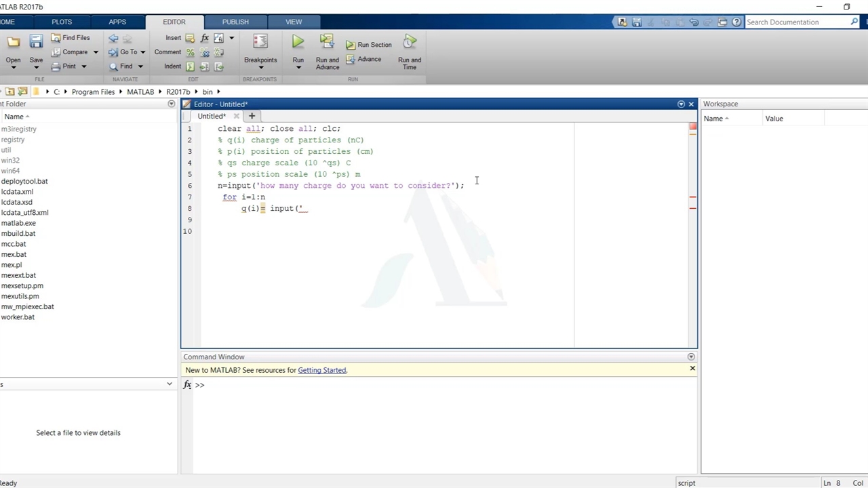Click the Search Documentation field
Viewport: 868px width, 488px height.
[797, 22]
